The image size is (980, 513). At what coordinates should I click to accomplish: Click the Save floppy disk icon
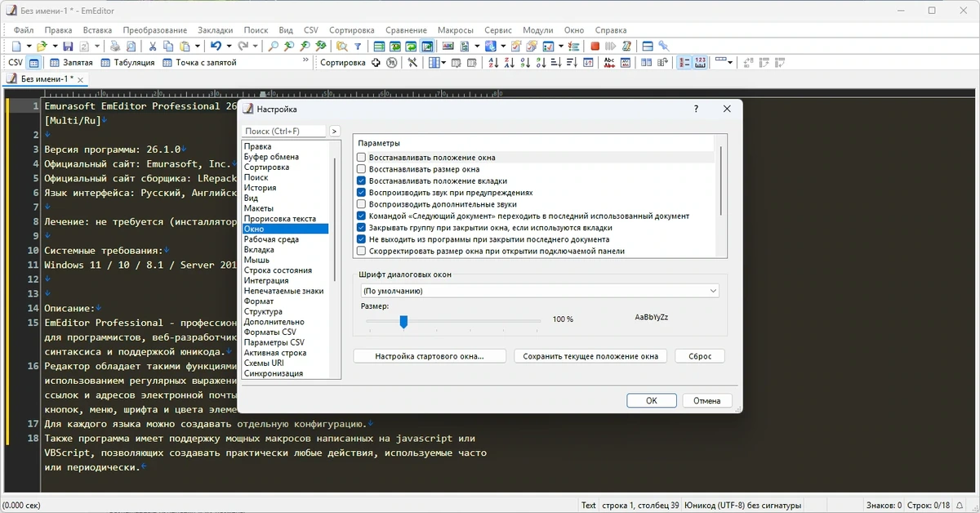tap(68, 46)
